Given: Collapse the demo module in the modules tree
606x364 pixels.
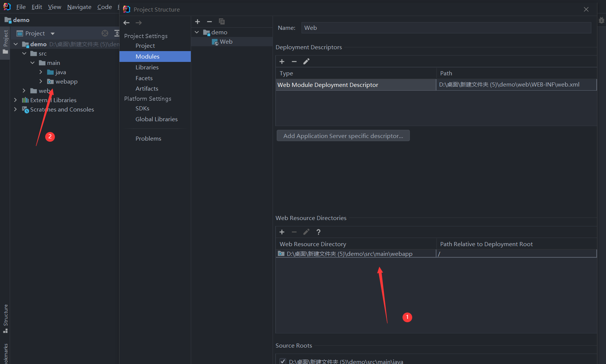Looking at the screenshot, I should 197,32.
